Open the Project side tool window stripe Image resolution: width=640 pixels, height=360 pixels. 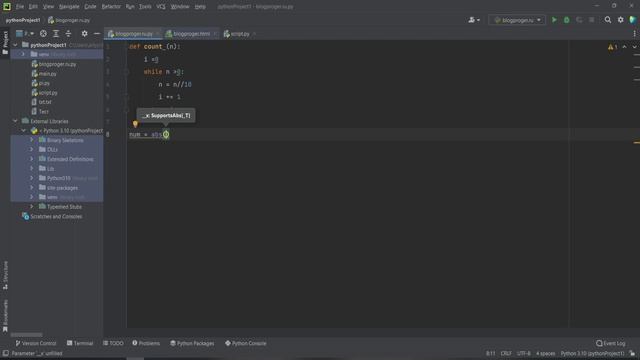point(5,43)
